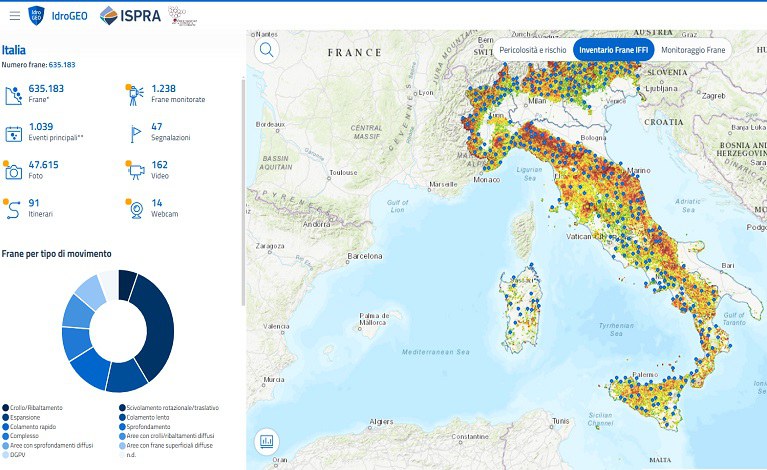Click the IdroGEO shield logo
The height and width of the screenshot is (470, 767).
click(x=36, y=16)
